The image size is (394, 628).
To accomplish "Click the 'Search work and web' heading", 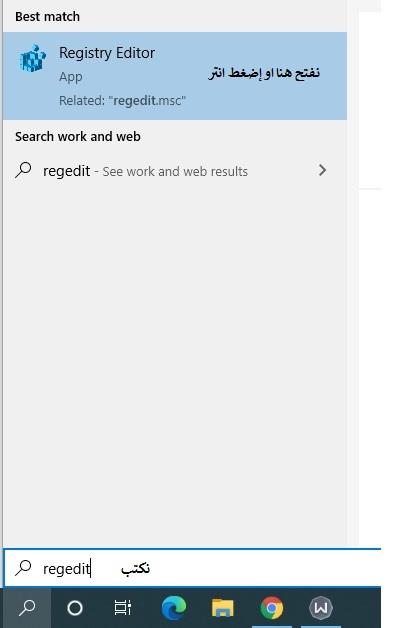I will tap(78, 137).
